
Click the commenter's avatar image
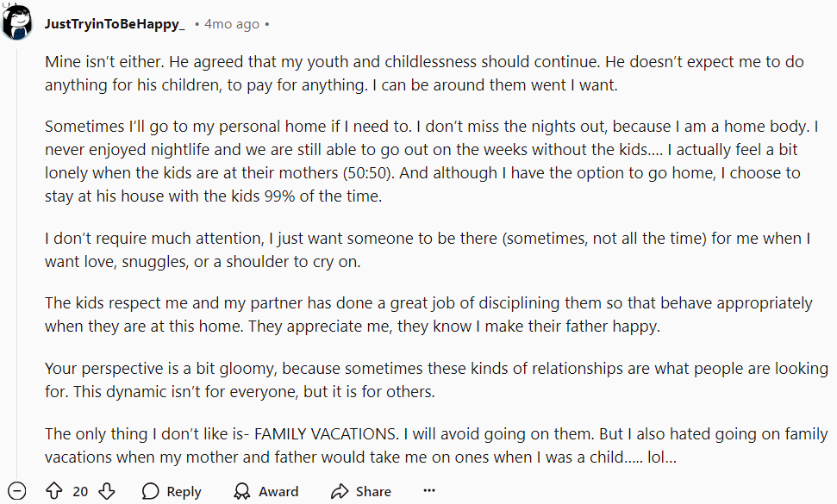coord(17,22)
